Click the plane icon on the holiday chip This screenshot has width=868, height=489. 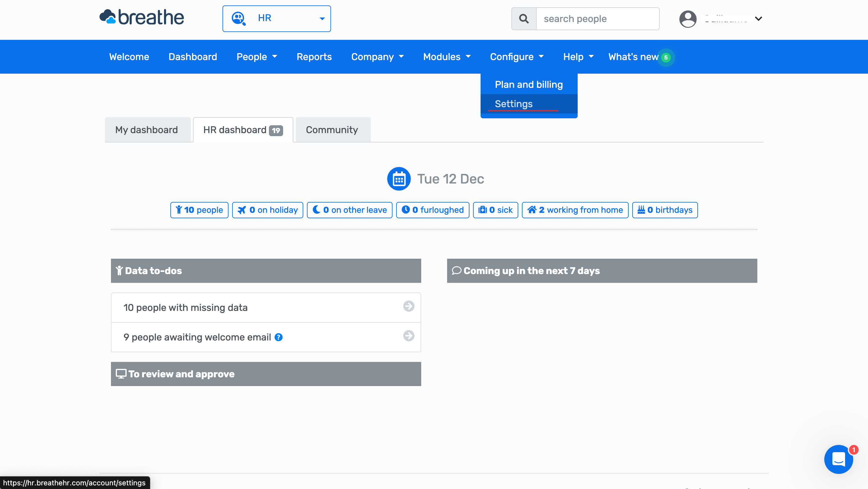(x=242, y=210)
